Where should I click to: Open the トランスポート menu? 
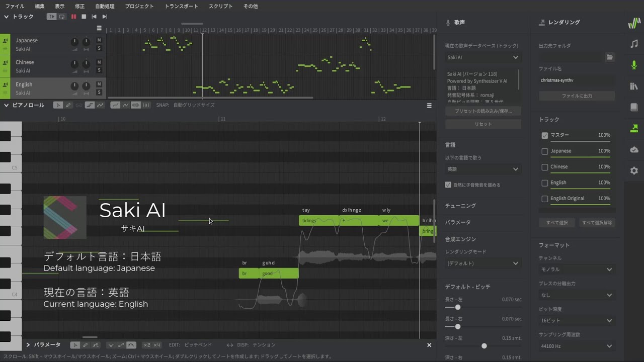182,6
